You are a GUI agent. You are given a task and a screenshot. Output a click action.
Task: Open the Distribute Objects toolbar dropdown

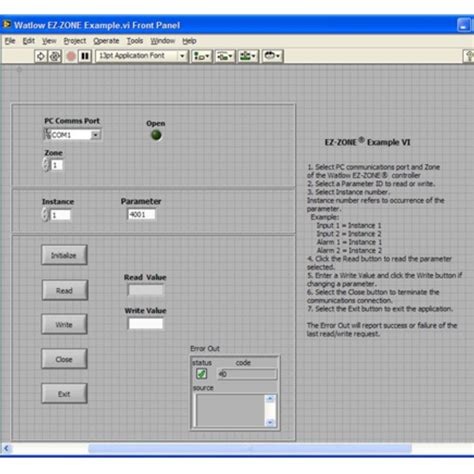click(x=225, y=56)
